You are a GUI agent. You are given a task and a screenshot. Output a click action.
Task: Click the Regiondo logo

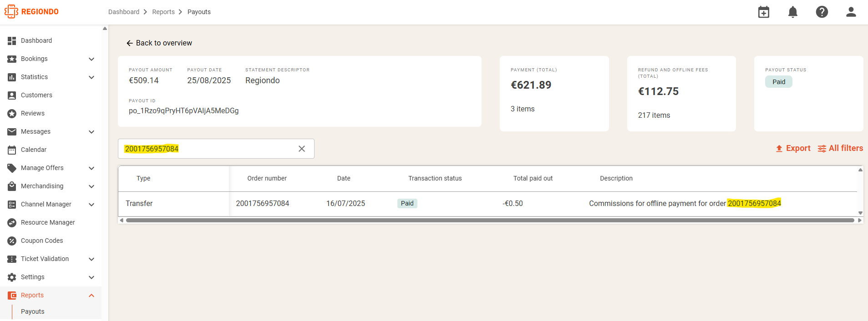pyautogui.click(x=31, y=11)
